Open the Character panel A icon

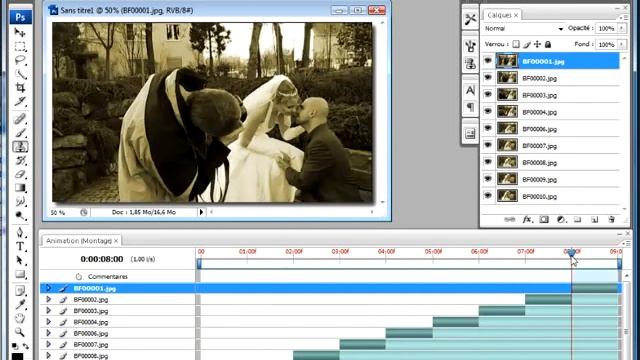click(470, 90)
